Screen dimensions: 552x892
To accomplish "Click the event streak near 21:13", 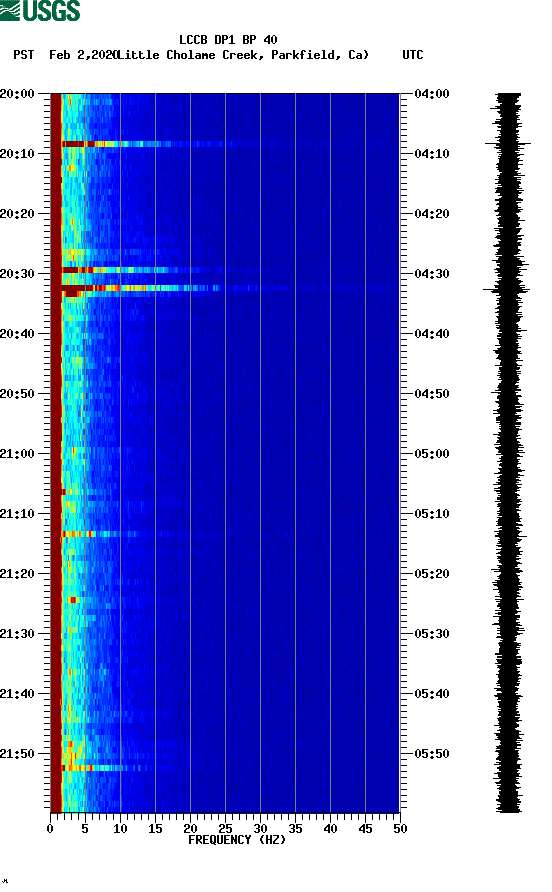I will pos(100,534).
